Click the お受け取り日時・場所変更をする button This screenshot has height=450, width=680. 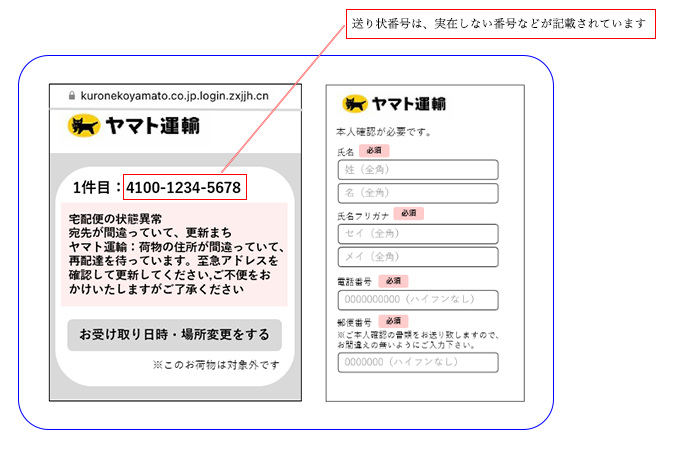pyautogui.click(x=174, y=335)
